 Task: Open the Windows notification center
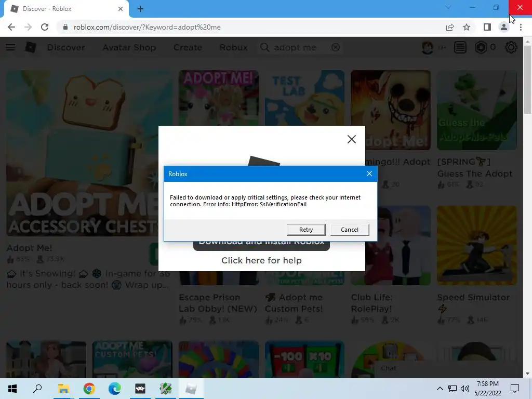515,389
